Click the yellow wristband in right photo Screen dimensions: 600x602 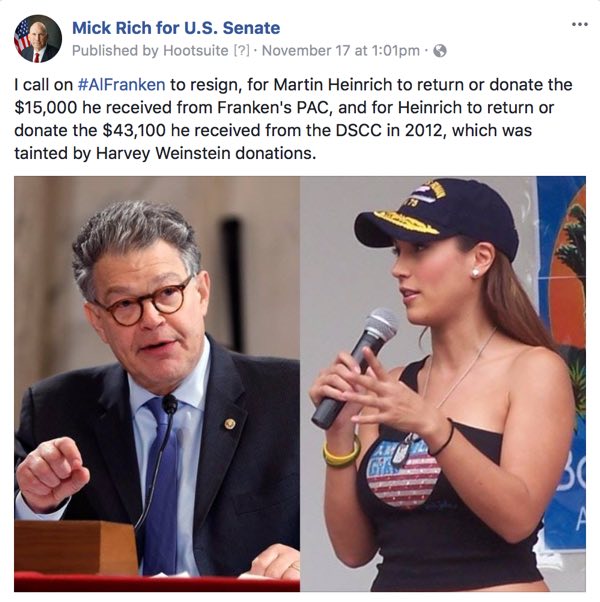[x=341, y=453]
